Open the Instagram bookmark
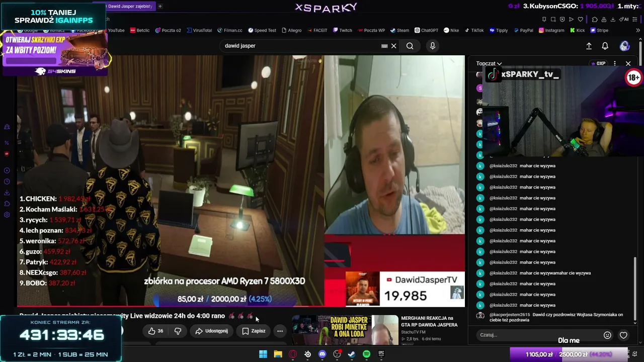 [551, 30]
